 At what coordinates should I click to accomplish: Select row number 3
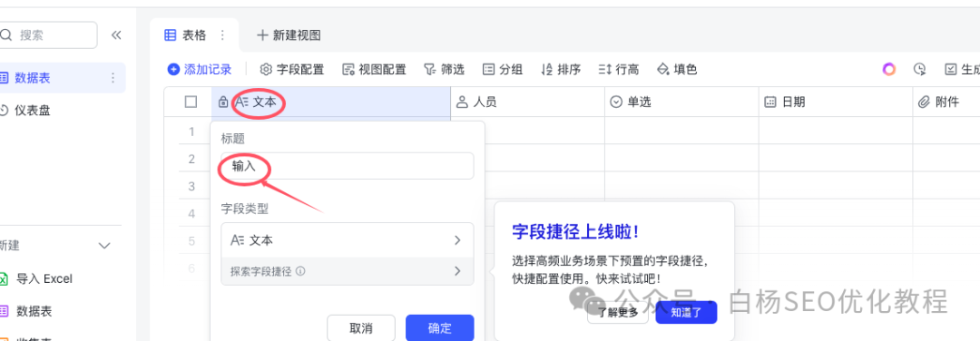pos(191,186)
